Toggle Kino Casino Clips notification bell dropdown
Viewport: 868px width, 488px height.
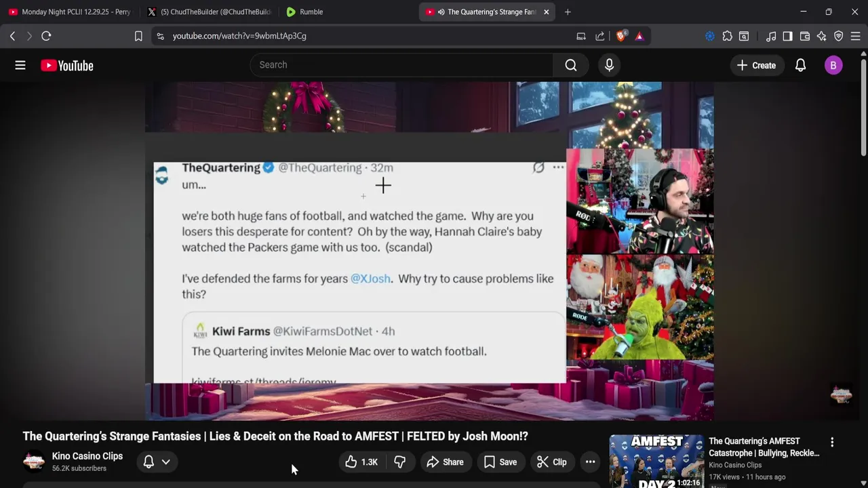pyautogui.click(x=157, y=462)
